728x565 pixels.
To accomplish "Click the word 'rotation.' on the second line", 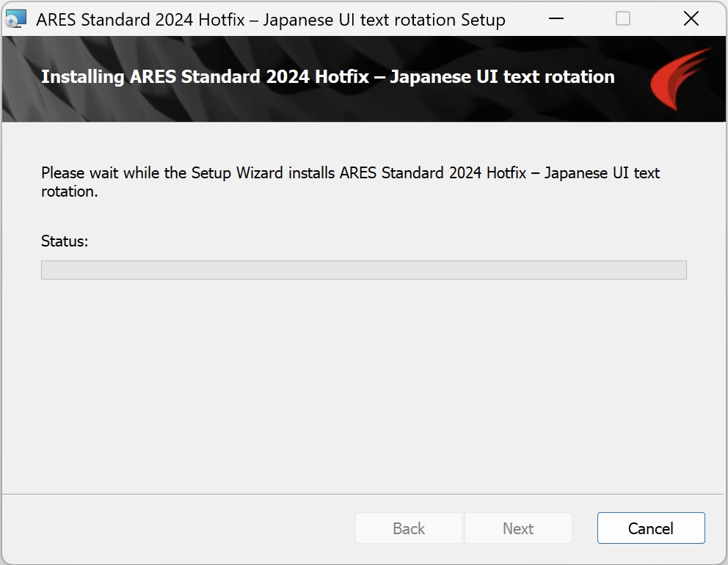I will click(x=70, y=192).
